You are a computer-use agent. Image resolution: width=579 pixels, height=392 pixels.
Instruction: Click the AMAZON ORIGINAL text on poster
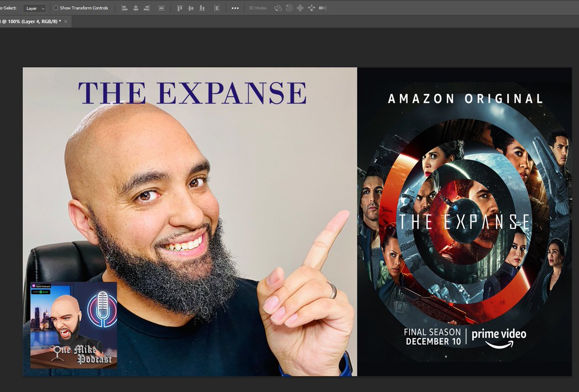466,99
